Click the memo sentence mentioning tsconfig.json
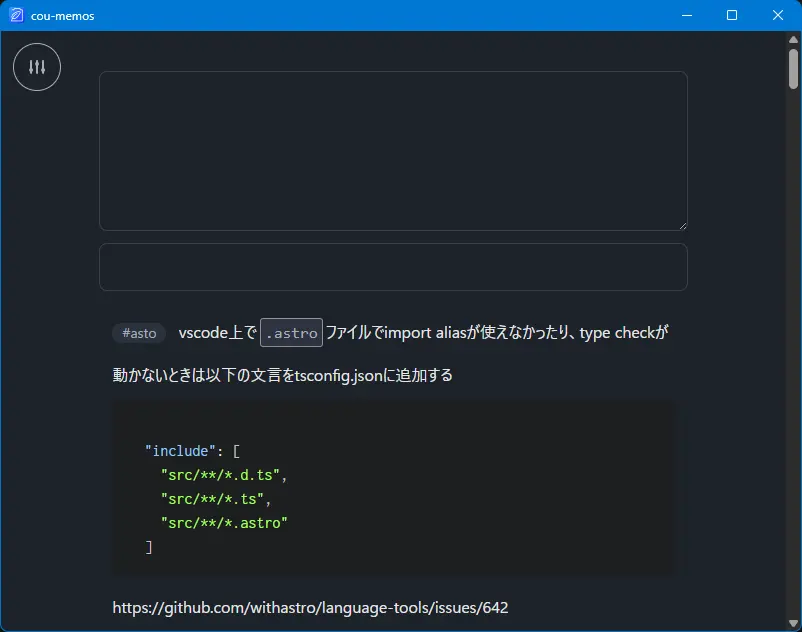The image size is (802, 632). 283,376
